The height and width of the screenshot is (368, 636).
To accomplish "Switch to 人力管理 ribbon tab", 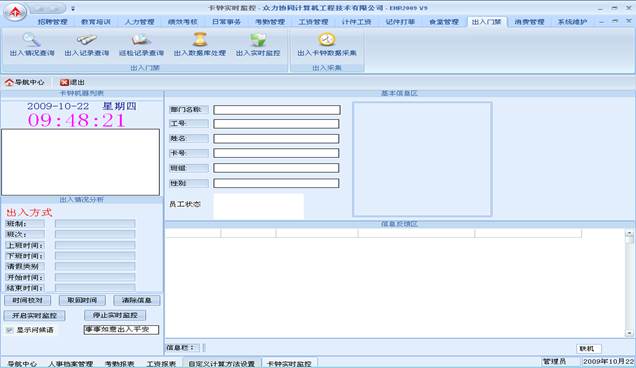I will click(x=139, y=22).
